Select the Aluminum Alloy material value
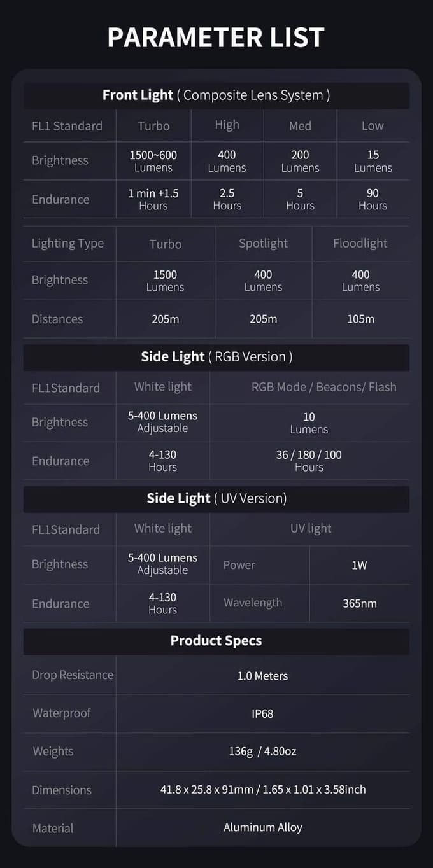This screenshot has width=433, height=868. coord(262,827)
